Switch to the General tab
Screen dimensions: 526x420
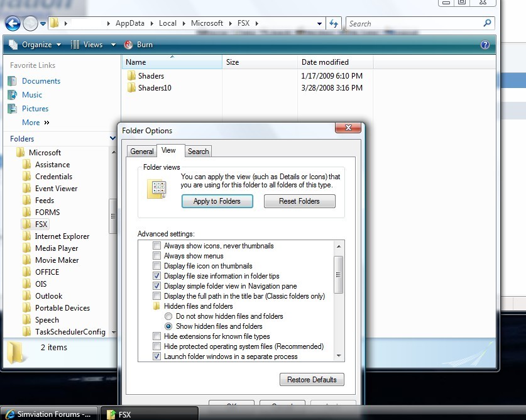141,152
